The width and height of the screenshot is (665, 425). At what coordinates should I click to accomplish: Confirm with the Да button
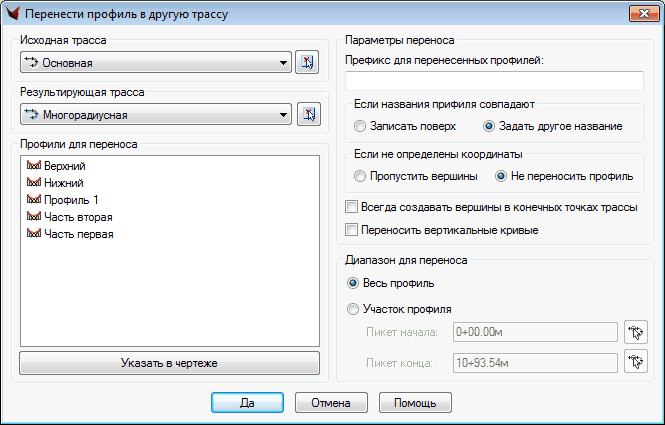[246, 404]
